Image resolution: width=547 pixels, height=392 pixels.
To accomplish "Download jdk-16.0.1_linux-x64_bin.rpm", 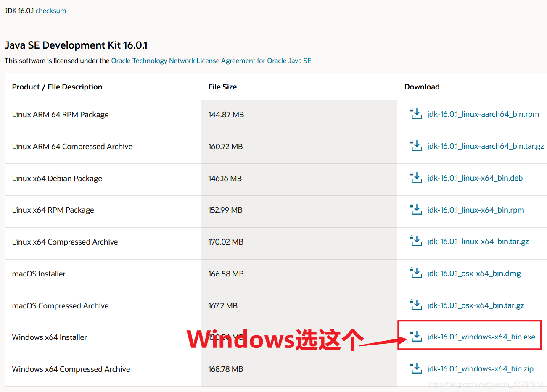I will (476, 210).
